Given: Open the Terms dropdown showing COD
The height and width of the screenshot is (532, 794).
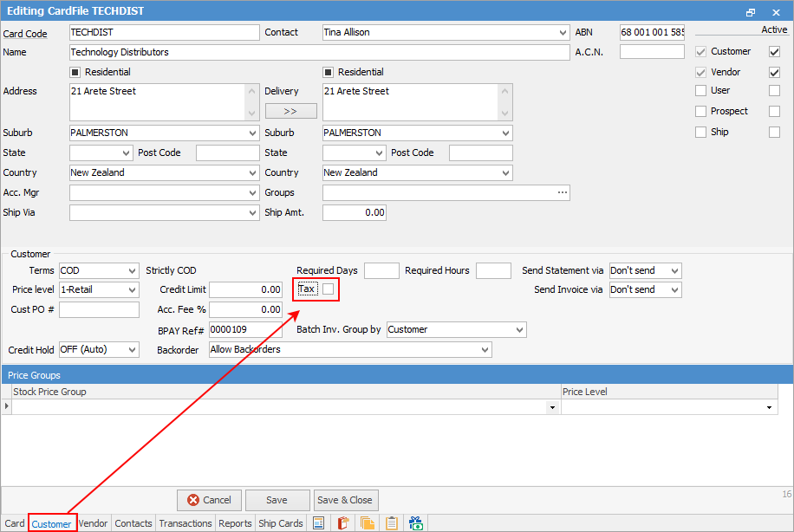Looking at the screenshot, I should coord(131,270).
